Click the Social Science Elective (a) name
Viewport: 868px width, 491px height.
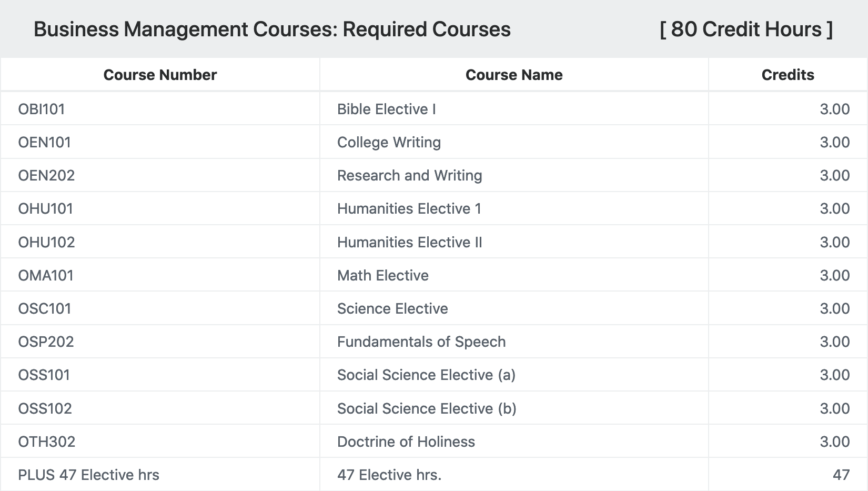pyautogui.click(x=426, y=375)
